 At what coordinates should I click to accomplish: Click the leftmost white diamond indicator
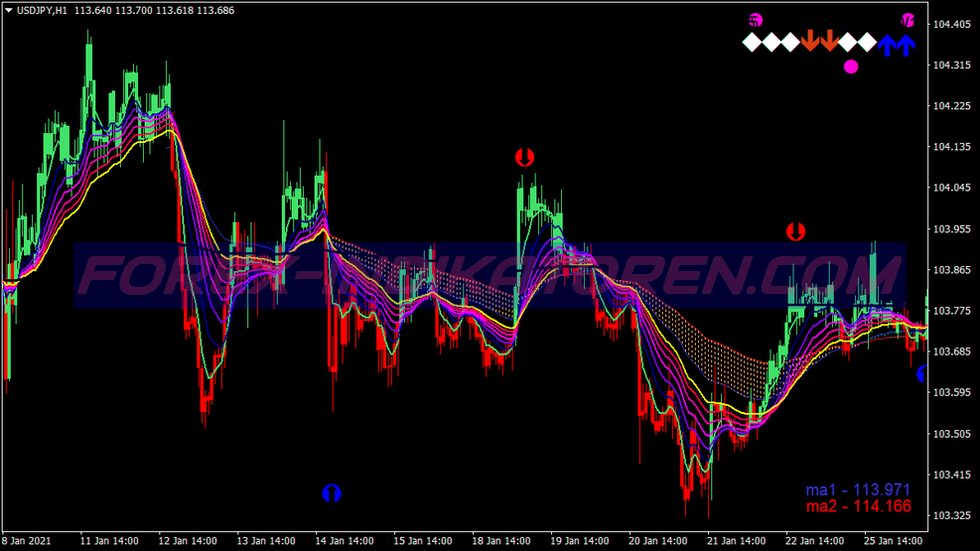click(753, 42)
